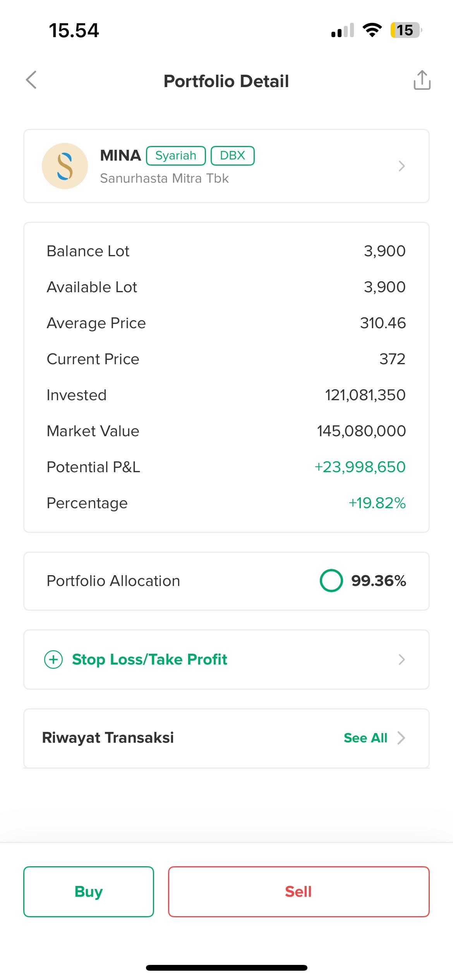Tap the cellular signal bars icon
The image size is (453, 980).
click(x=343, y=31)
